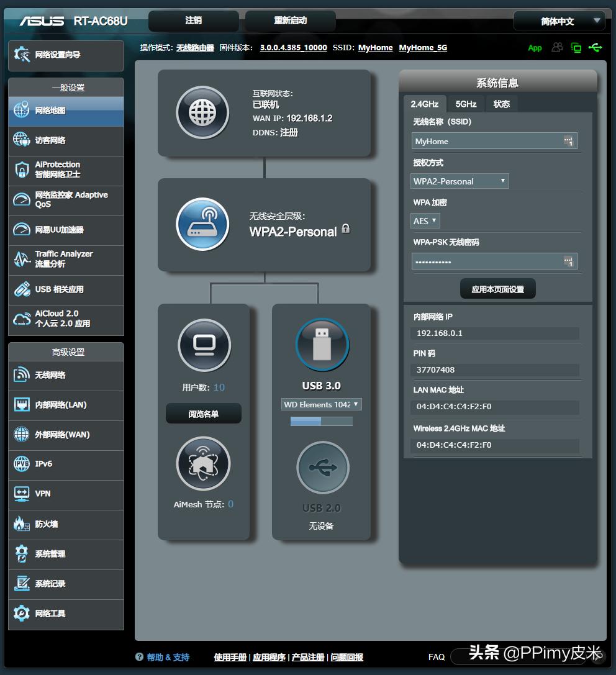
Task: Switch to the 5GHz tab
Action: [x=466, y=104]
